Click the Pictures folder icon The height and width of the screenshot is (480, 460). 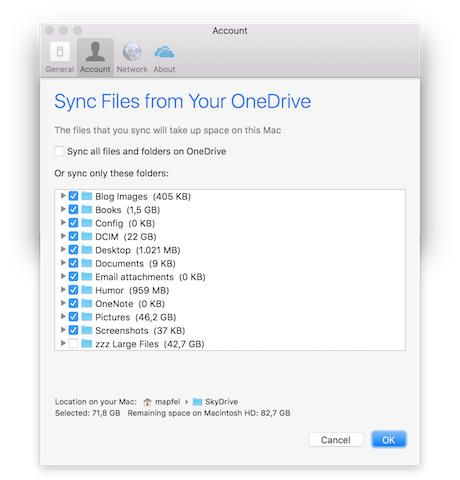tap(87, 317)
